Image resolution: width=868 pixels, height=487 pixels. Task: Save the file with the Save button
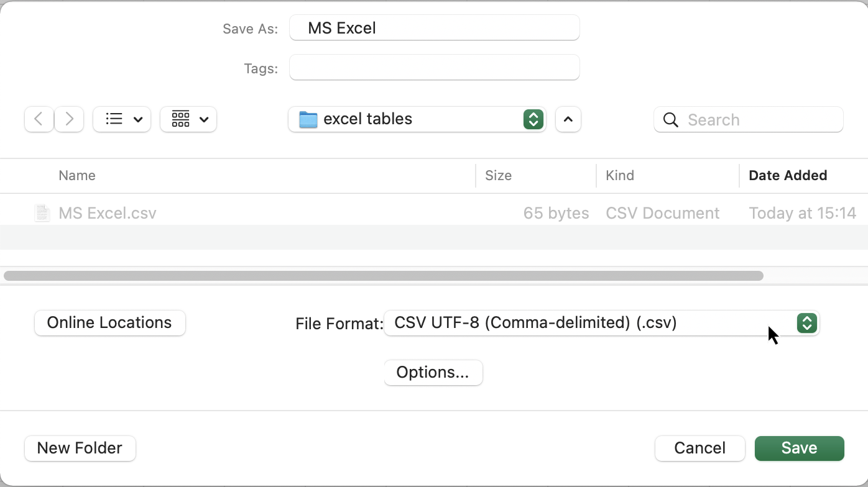tap(799, 448)
